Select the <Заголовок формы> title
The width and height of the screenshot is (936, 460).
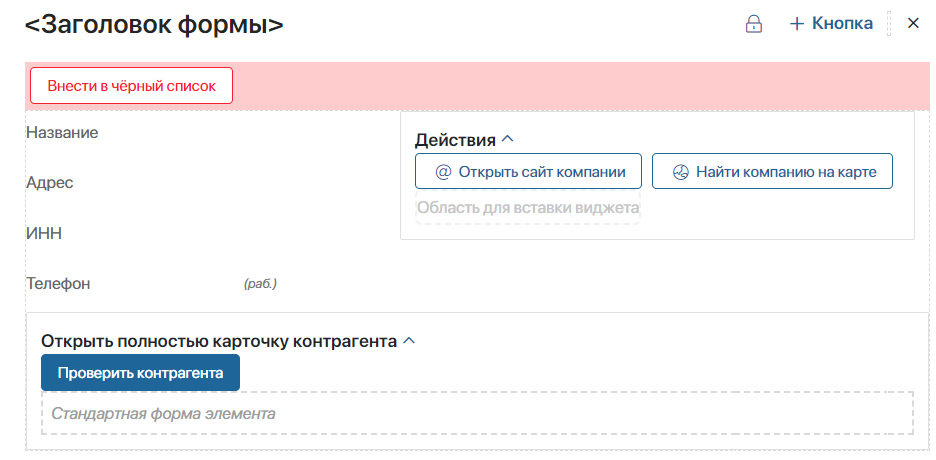point(154,24)
